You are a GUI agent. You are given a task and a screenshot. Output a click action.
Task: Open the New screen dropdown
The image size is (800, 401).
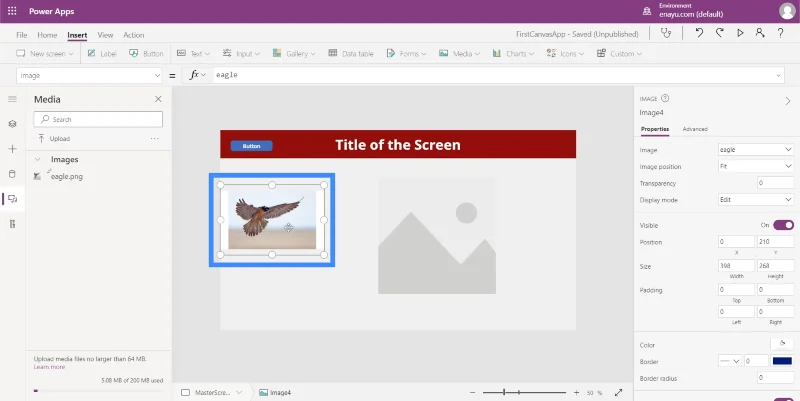[x=45, y=54]
